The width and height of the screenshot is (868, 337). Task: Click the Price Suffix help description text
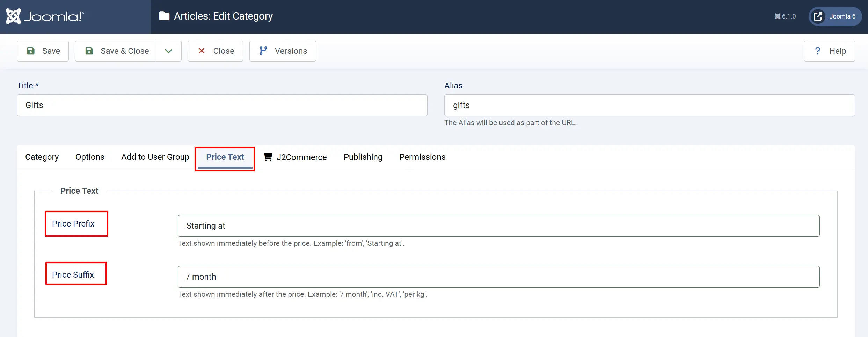(302, 294)
